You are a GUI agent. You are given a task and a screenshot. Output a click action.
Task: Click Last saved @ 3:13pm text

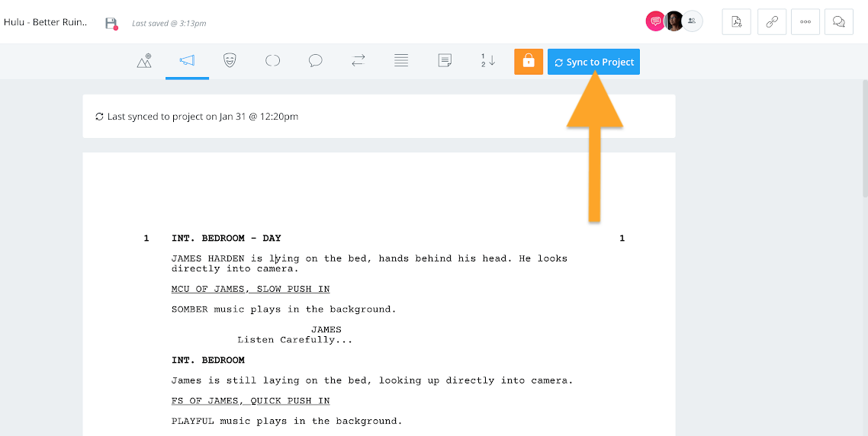click(x=169, y=23)
